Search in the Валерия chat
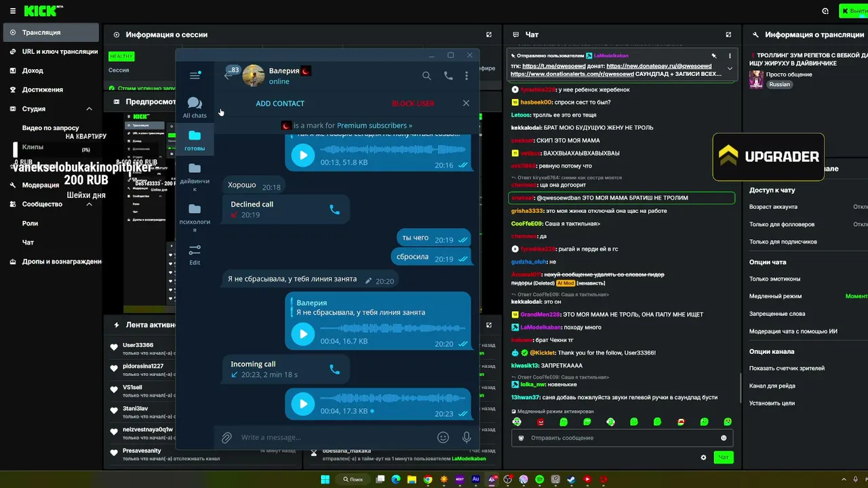Image resolution: width=868 pixels, height=488 pixels. point(427,76)
